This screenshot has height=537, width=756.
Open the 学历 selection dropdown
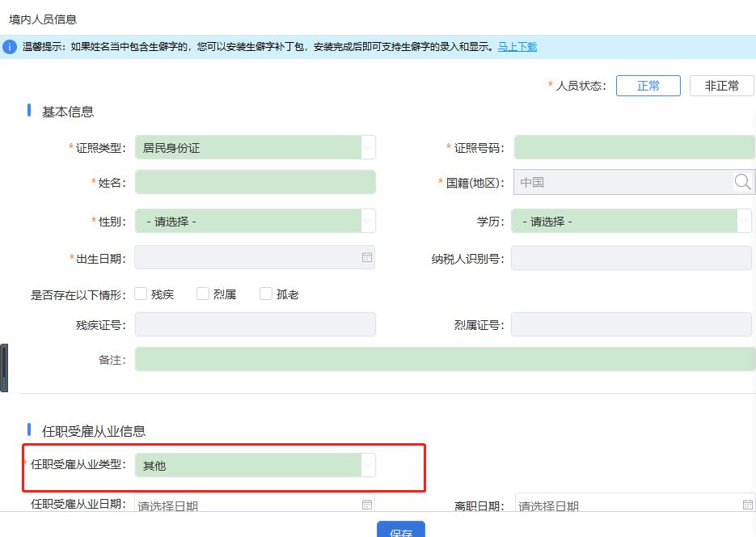click(745, 220)
